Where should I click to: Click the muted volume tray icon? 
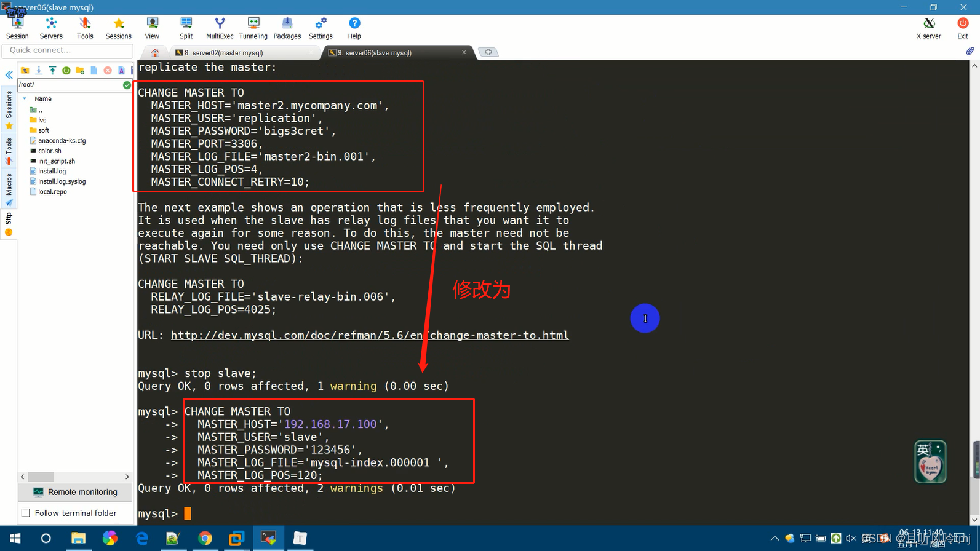[x=851, y=539]
